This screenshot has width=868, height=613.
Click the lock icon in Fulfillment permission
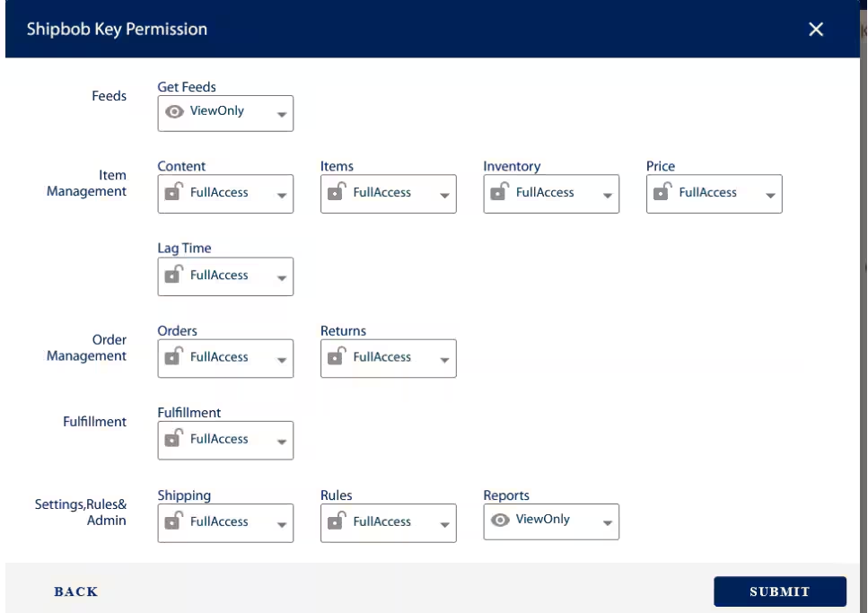tap(174, 440)
